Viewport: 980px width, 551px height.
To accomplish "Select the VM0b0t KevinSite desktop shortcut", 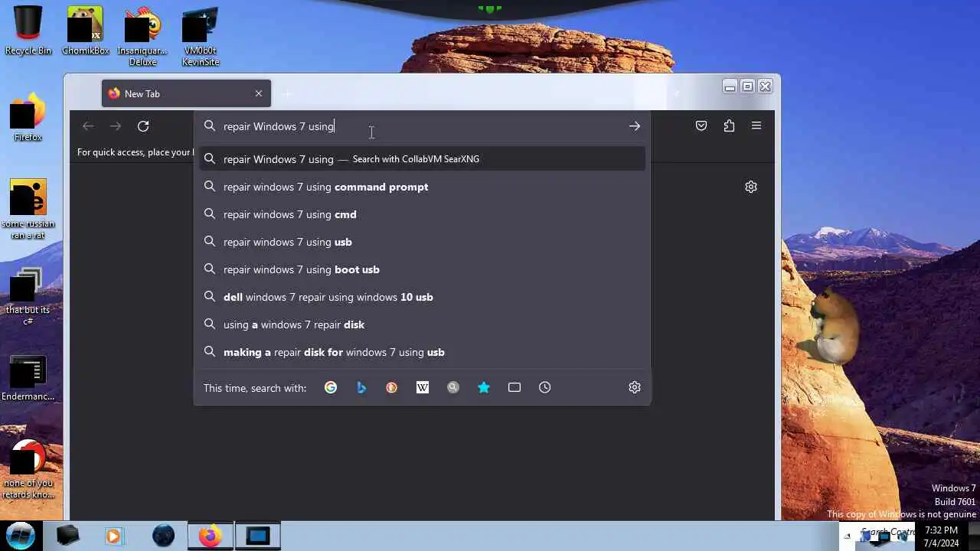I will (201, 37).
